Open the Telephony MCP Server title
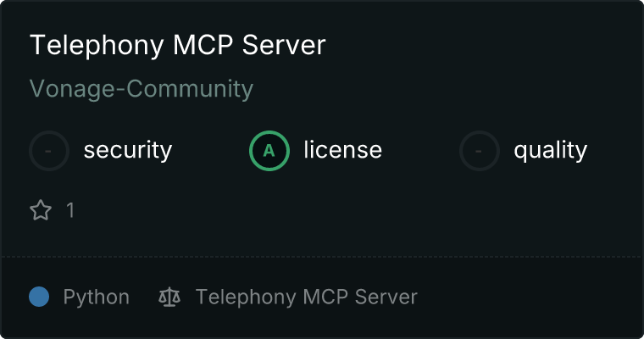The image size is (644, 339). point(177,45)
